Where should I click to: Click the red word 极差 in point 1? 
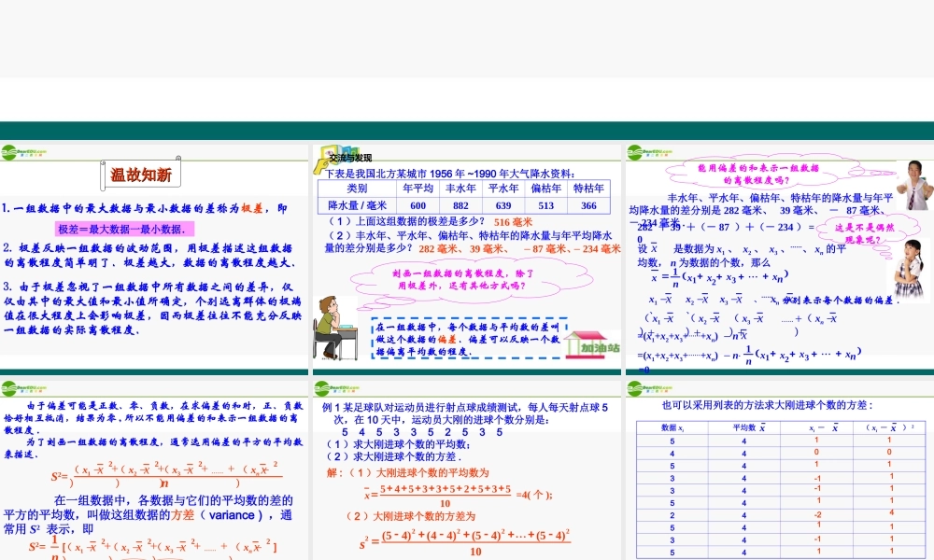point(252,208)
